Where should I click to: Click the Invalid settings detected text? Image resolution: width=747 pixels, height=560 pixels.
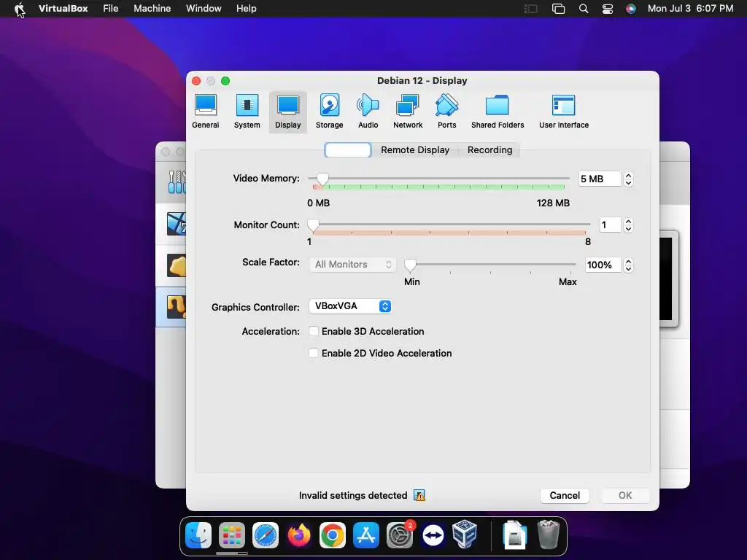coord(353,495)
